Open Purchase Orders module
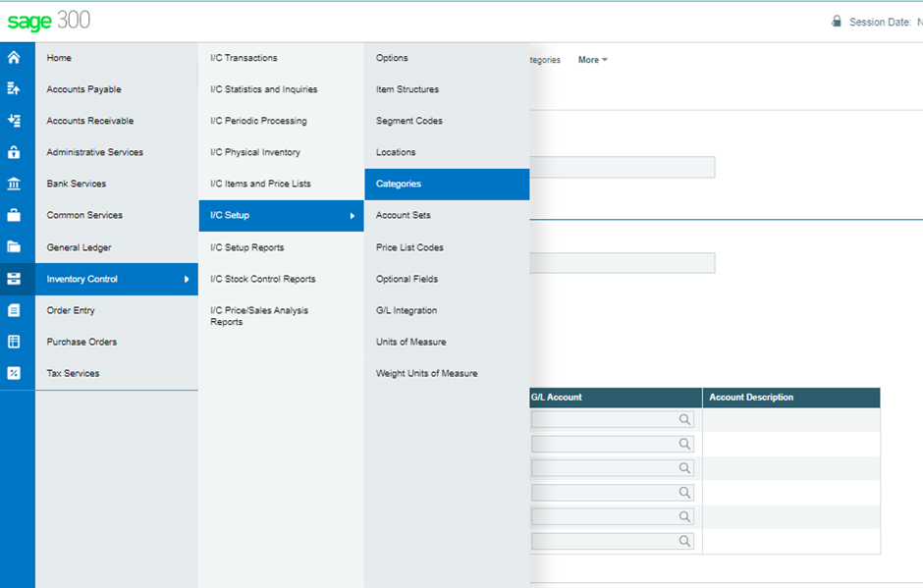This screenshot has width=923, height=588. [x=81, y=342]
